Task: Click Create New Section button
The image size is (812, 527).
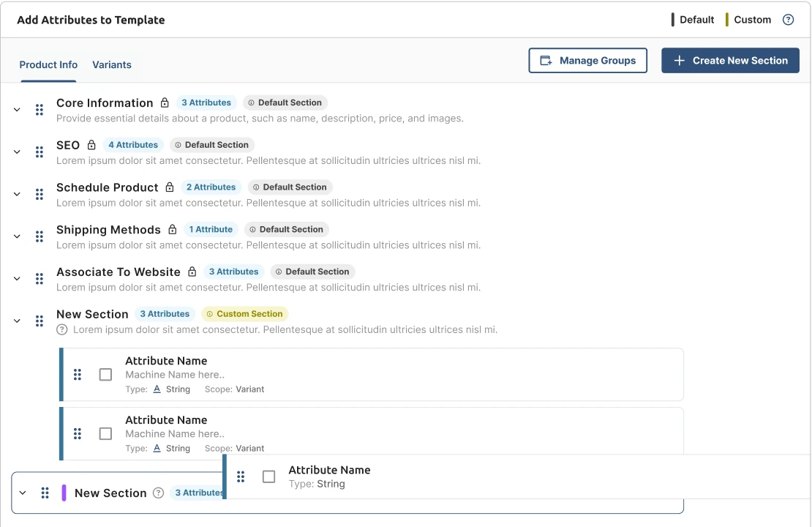Action: click(730, 61)
